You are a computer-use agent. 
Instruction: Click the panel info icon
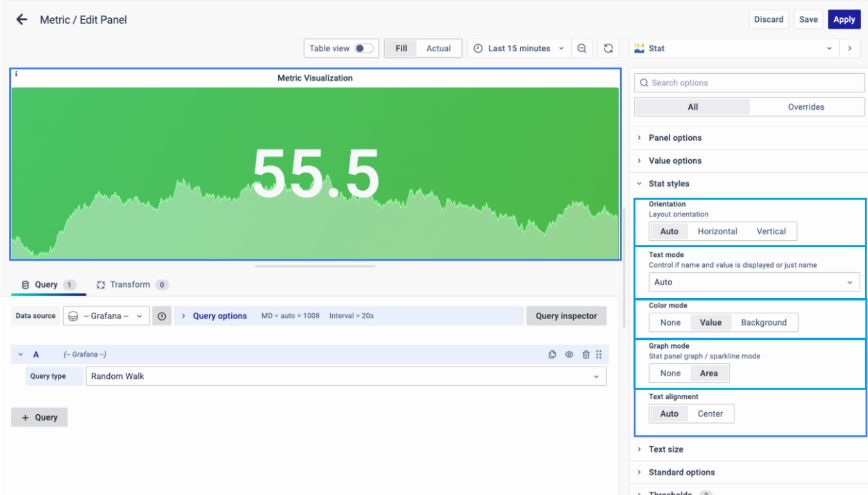point(16,74)
